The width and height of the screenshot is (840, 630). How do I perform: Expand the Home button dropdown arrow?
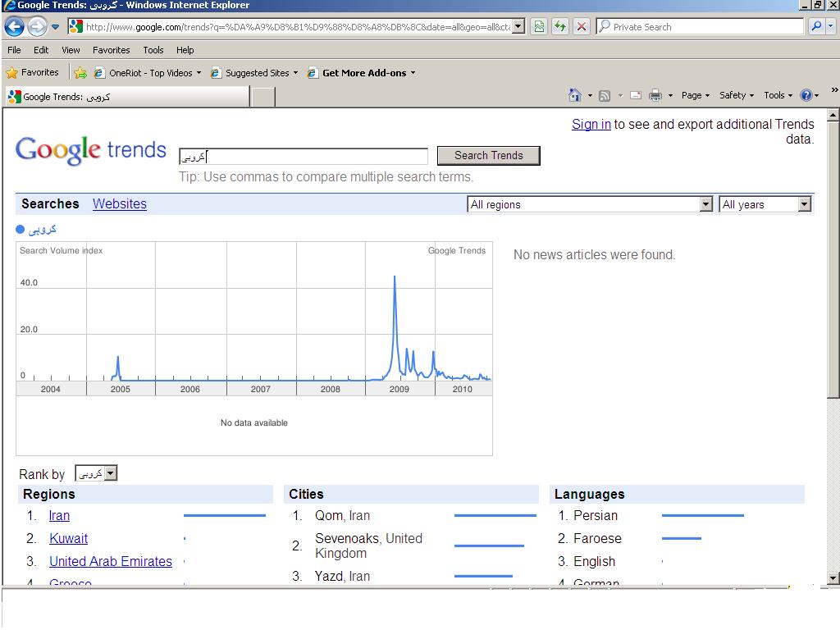(x=590, y=95)
